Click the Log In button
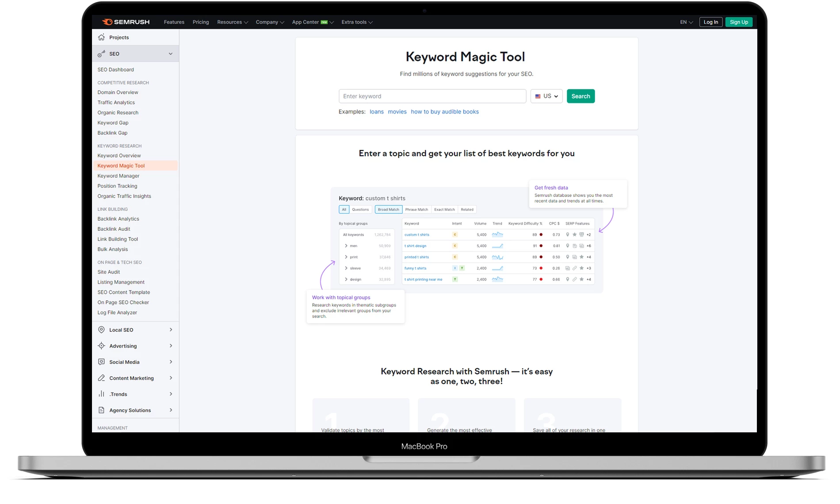840x504 pixels. 711,22
